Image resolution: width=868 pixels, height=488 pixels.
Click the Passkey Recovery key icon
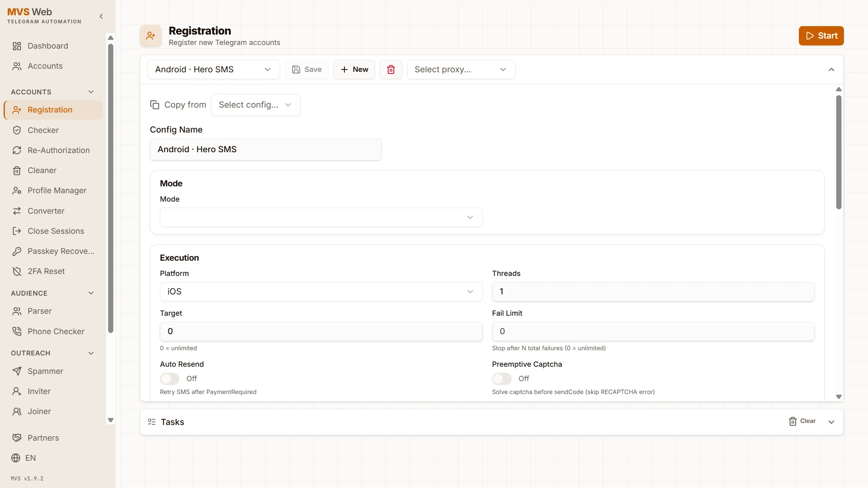[x=17, y=251]
